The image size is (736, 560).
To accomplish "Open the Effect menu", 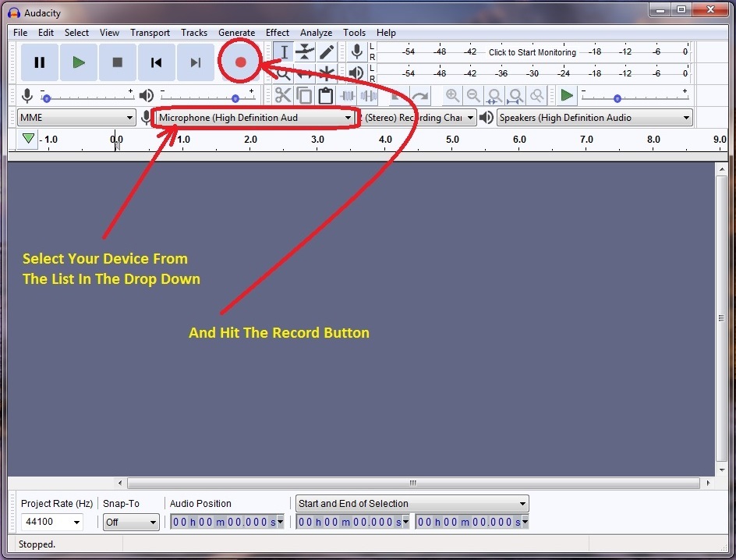I will click(277, 33).
